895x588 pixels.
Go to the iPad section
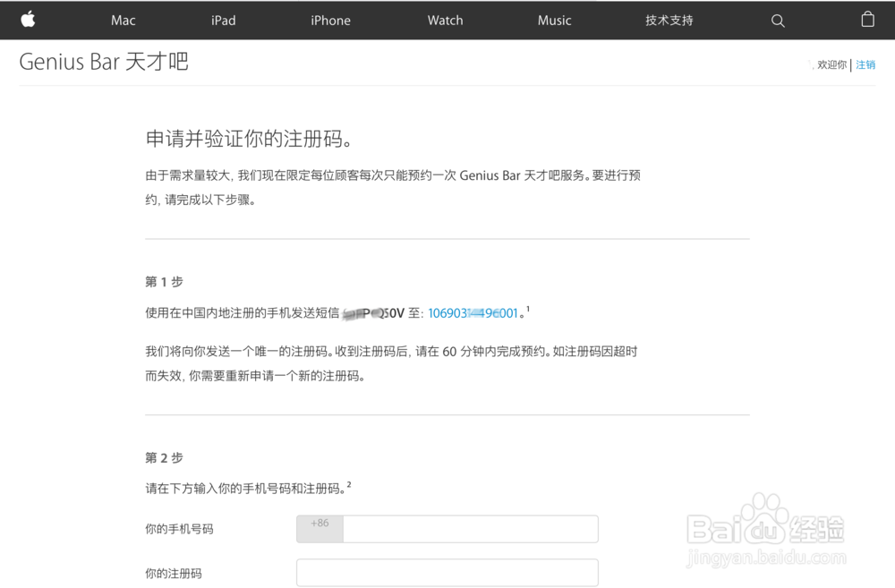[223, 21]
